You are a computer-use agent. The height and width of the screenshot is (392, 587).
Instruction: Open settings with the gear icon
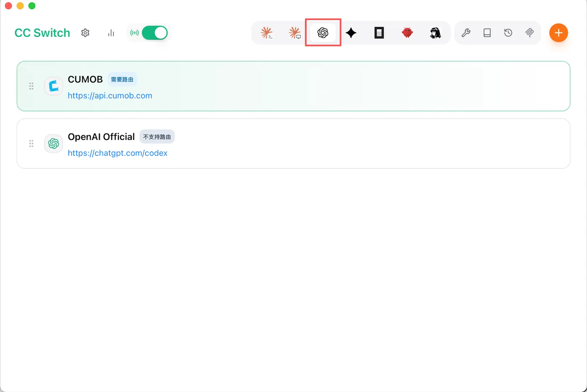[85, 33]
